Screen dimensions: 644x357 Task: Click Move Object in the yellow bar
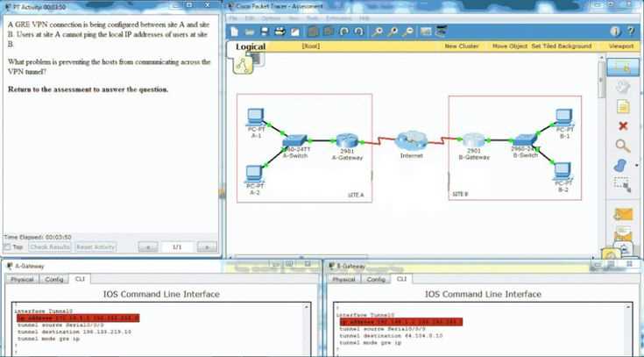[510, 46]
